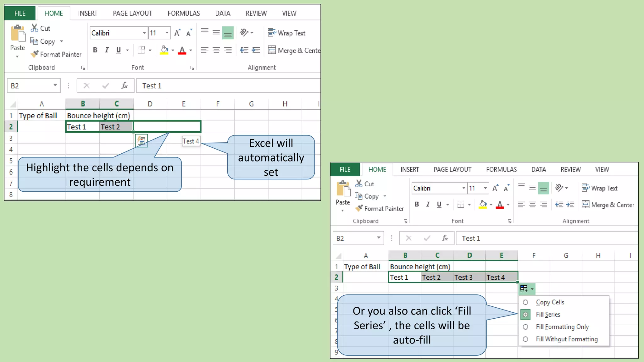
Task: Apply red font color in left window
Action: click(x=182, y=50)
